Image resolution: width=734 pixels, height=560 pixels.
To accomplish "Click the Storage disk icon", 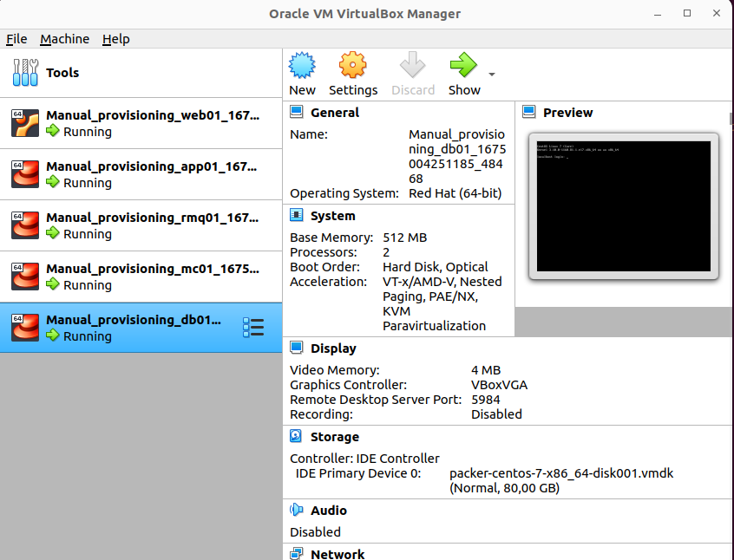I will click(297, 436).
